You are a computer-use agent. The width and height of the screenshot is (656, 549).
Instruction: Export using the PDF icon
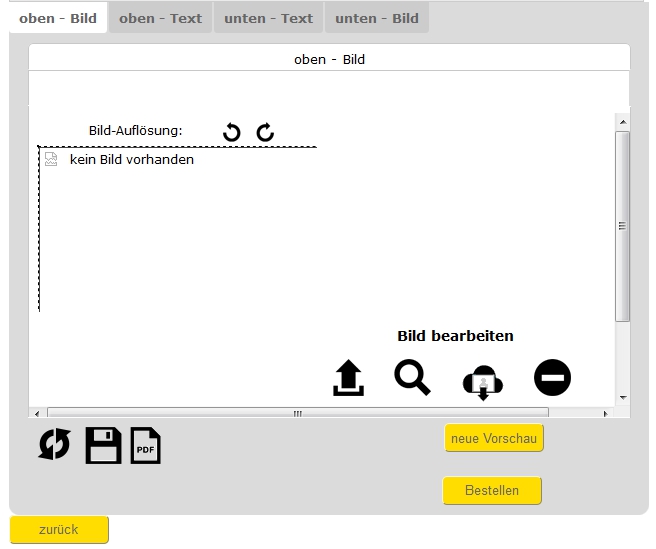146,445
